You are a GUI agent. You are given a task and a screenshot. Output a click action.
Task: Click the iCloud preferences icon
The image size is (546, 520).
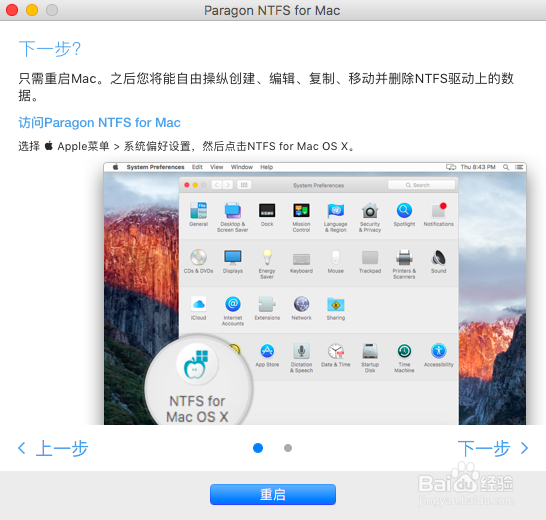click(x=198, y=304)
